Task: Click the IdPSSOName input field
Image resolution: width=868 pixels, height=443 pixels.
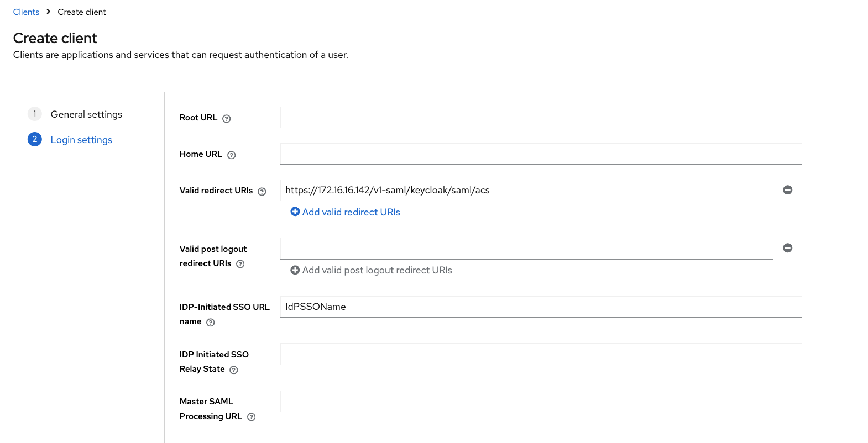Action: [541, 307]
